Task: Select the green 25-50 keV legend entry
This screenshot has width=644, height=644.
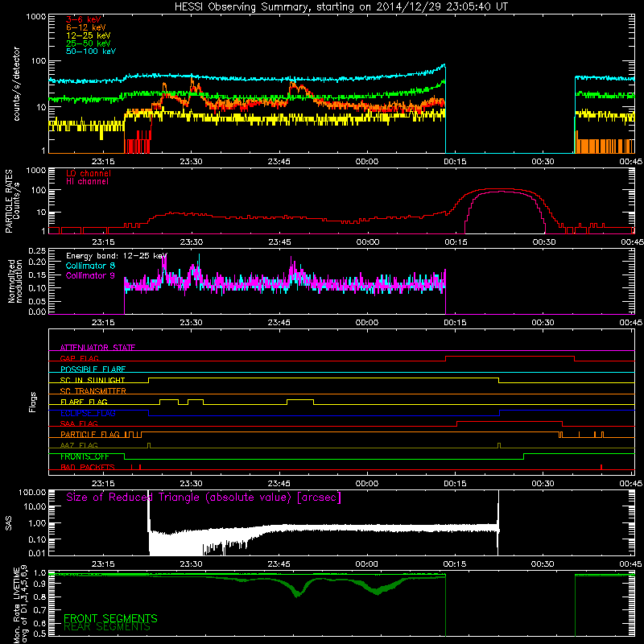Action: coord(89,43)
